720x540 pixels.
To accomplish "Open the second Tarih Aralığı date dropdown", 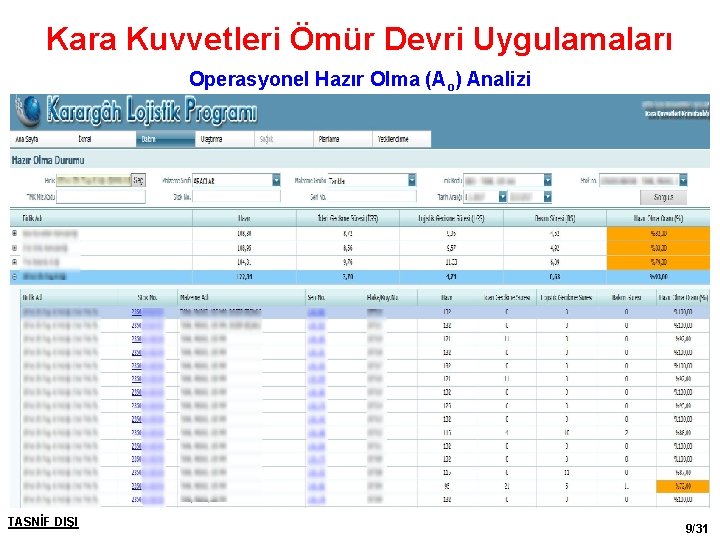I will pyautogui.click(x=547, y=197).
